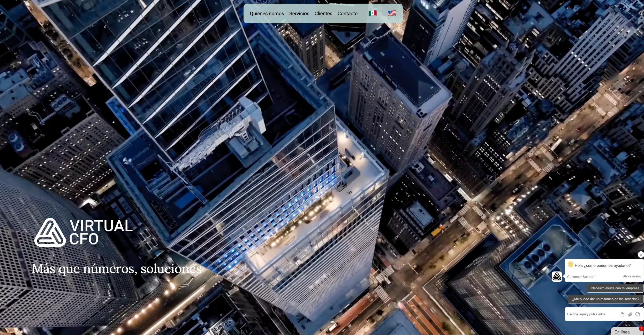Select 'Quiénes somos' in the navigation bar

pos(267,13)
